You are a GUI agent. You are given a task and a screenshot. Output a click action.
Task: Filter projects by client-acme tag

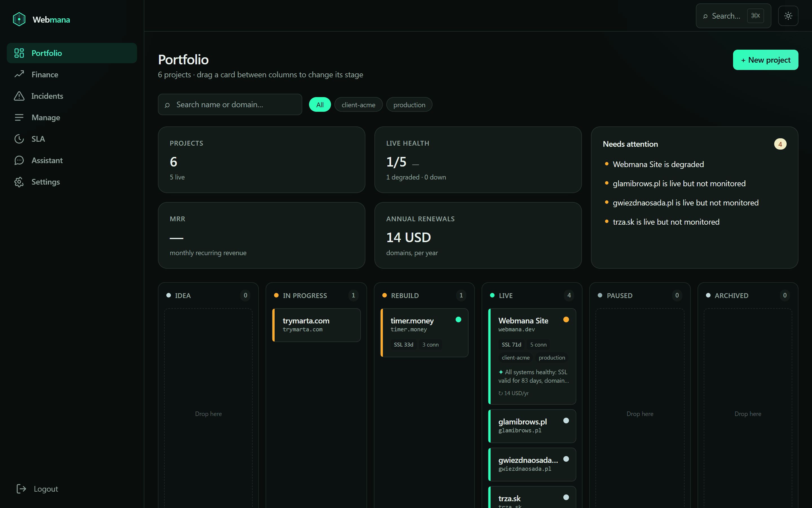click(x=358, y=104)
